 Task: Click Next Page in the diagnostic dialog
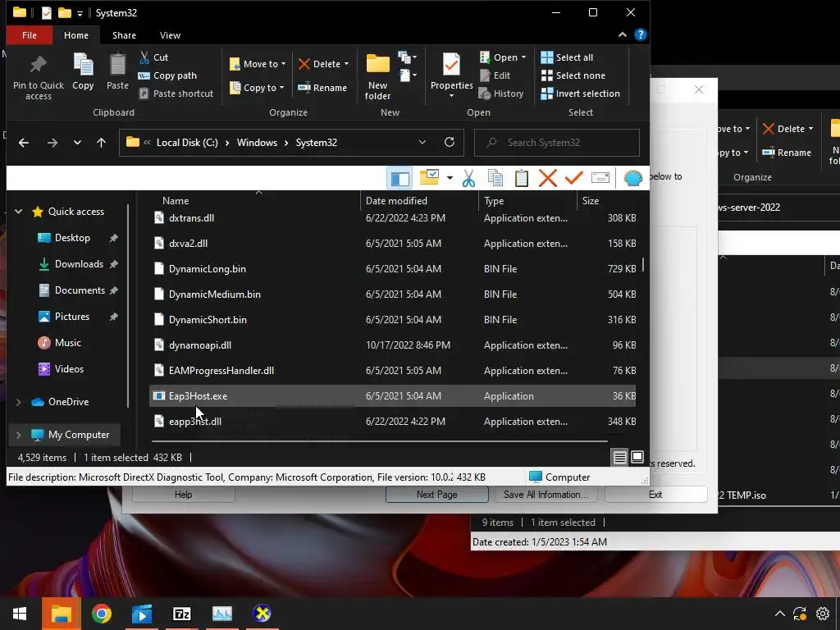[436, 495]
